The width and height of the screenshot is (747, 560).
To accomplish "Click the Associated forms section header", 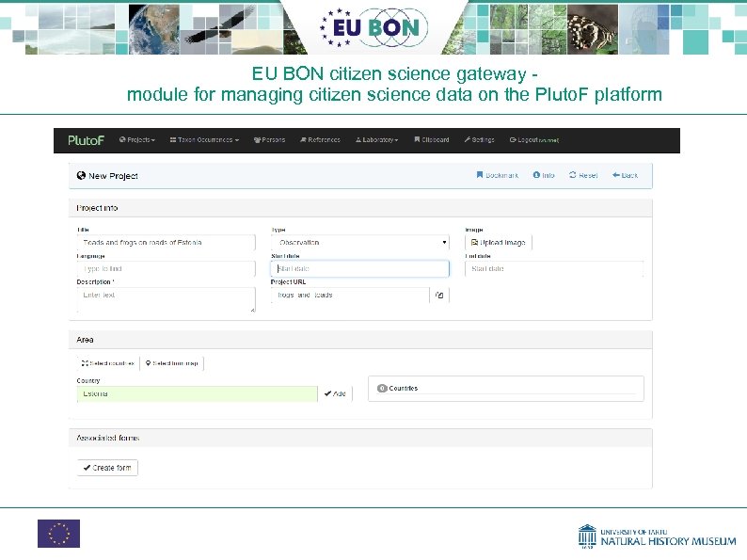I will click(360, 438).
